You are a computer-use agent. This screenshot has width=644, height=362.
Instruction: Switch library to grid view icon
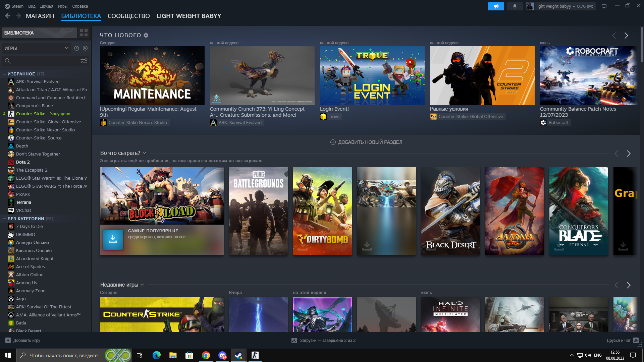point(84,33)
